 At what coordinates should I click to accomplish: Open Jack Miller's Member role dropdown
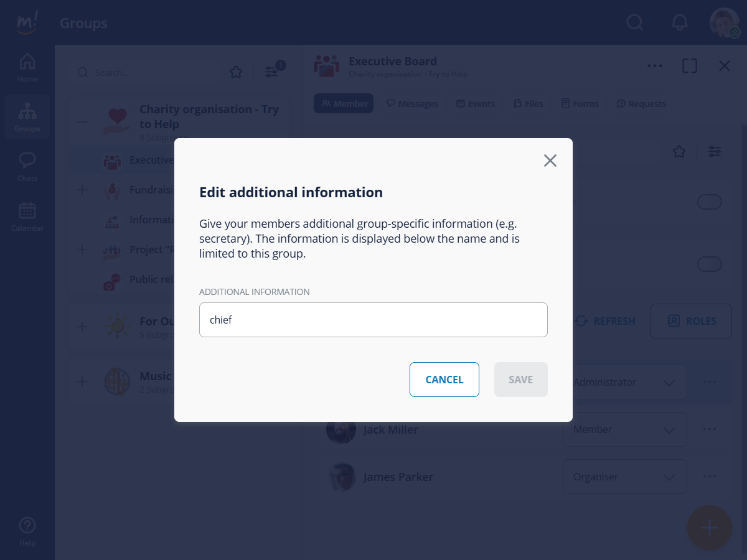tap(625, 429)
